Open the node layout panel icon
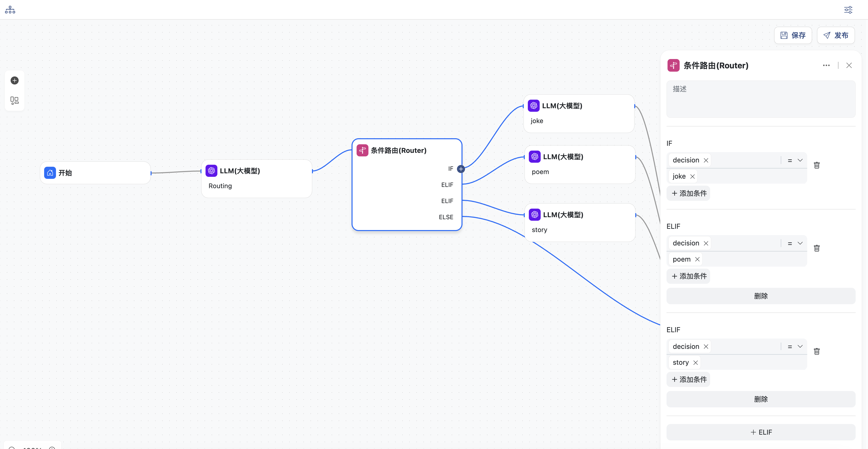 14,100
